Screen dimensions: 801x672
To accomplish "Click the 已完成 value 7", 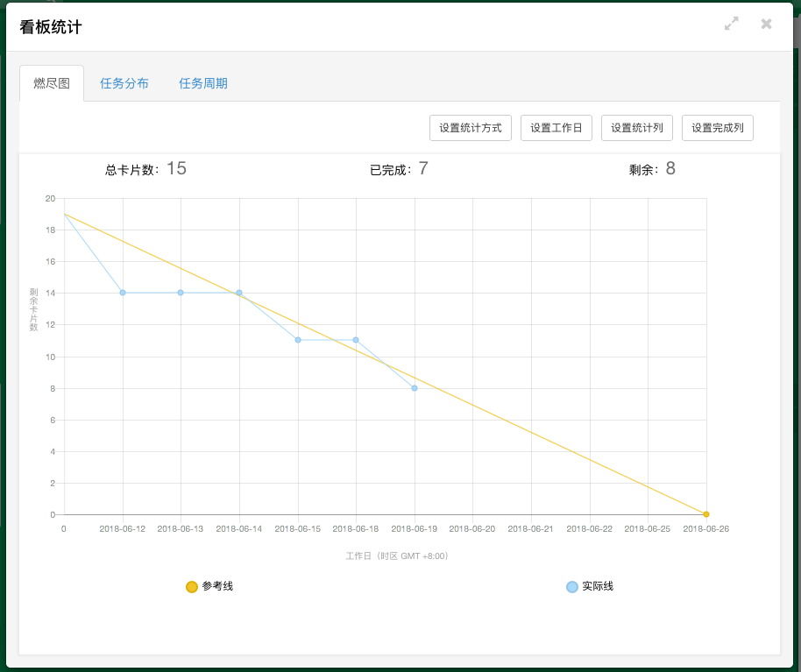I will pyautogui.click(x=423, y=168).
